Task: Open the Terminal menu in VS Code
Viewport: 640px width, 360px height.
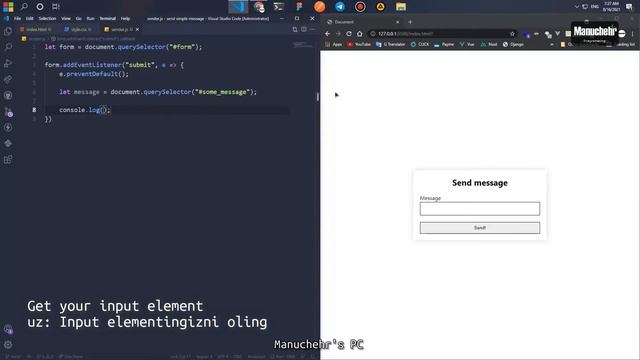Action: coord(107,18)
